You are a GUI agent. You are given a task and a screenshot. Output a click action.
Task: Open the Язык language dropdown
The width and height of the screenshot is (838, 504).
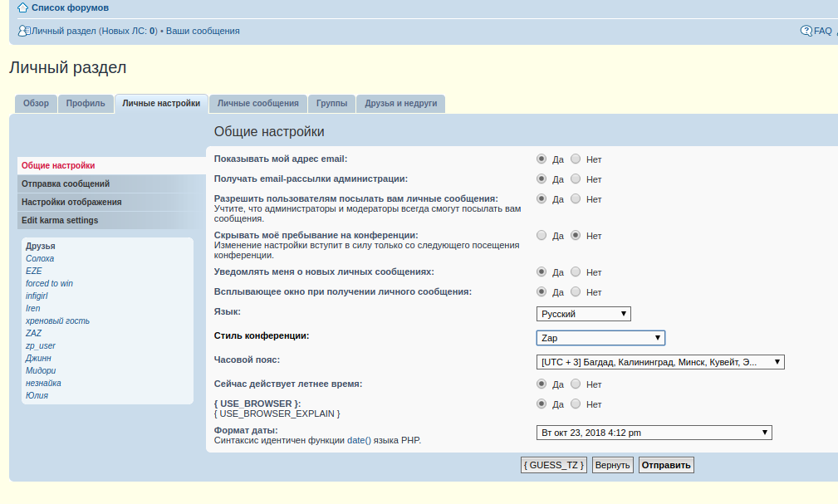583,314
